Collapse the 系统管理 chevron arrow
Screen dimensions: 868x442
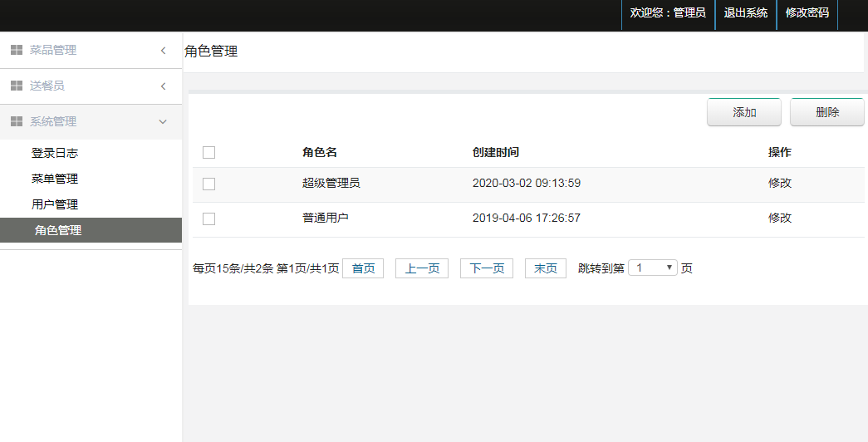click(x=163, y=122)
